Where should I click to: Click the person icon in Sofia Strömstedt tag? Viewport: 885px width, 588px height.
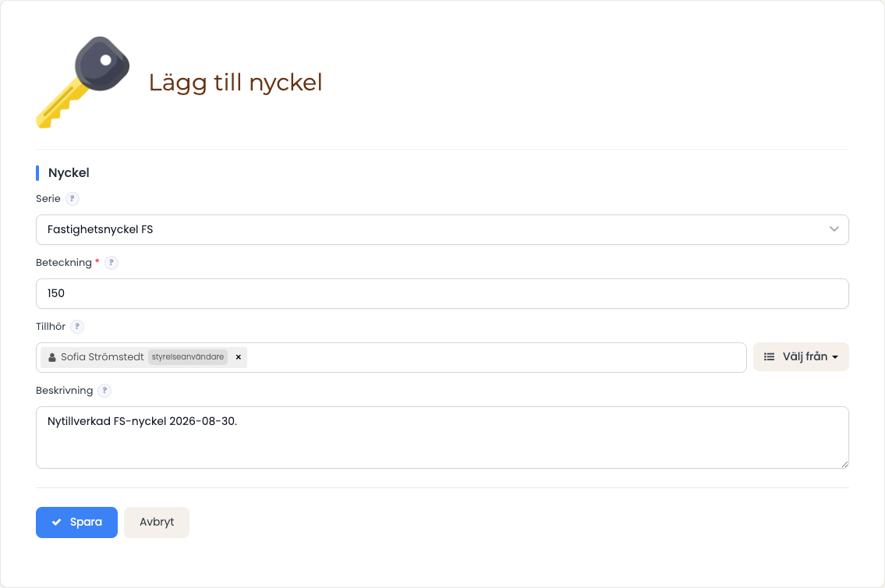[52, 357]
